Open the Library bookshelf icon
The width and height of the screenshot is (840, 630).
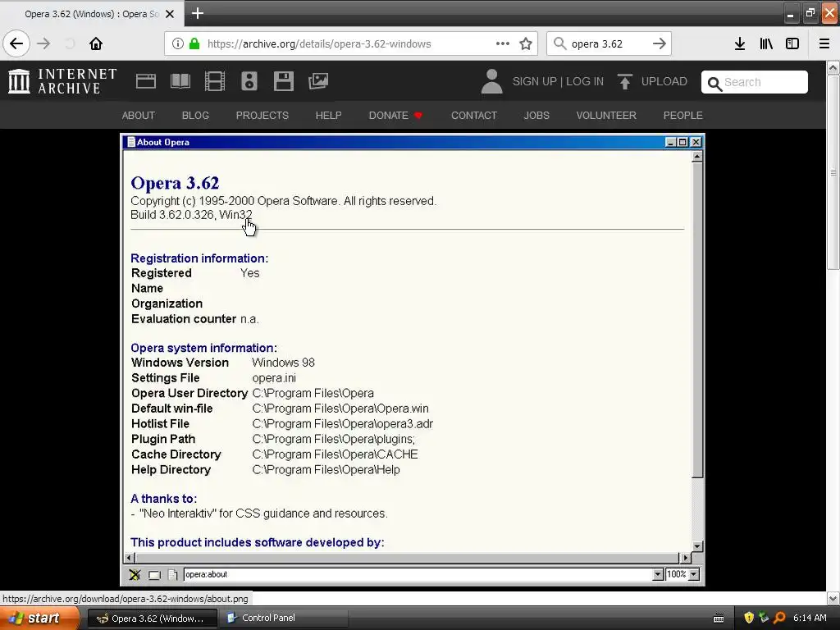tap(766, 43)
